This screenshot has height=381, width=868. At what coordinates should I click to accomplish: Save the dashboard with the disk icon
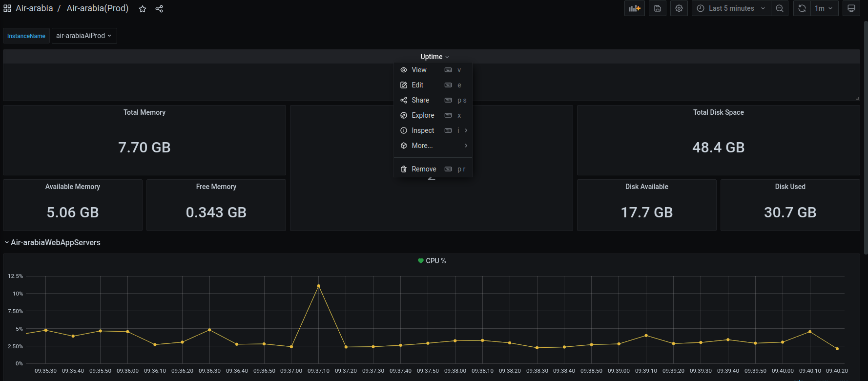pos(658,8)
